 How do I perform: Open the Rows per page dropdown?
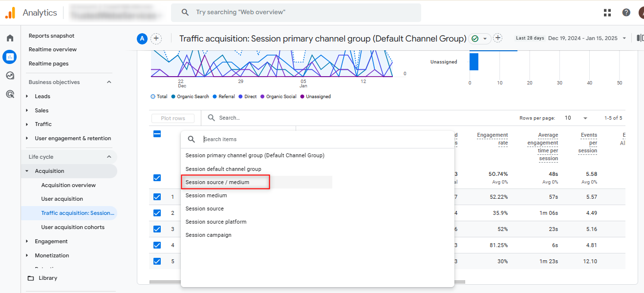click(x=576, y=118)
